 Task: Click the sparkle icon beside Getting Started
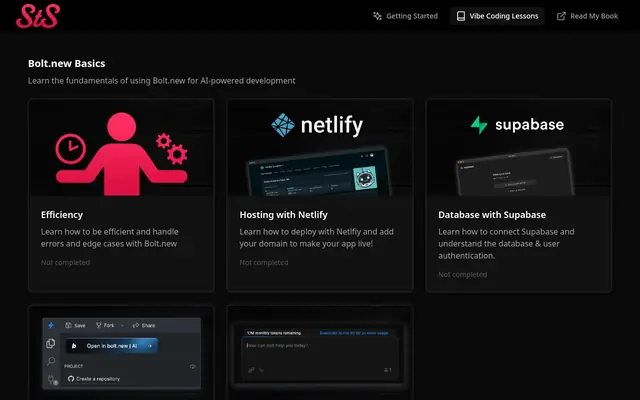[377, 16]
